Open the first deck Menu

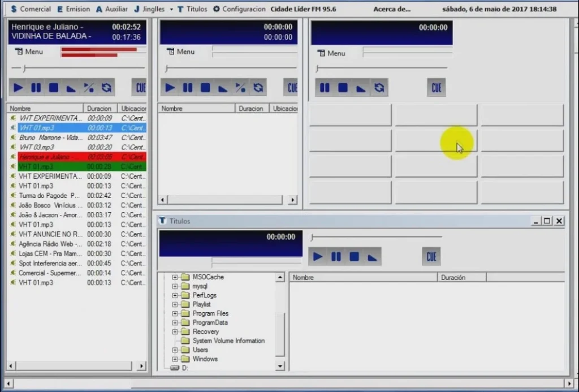29,51
